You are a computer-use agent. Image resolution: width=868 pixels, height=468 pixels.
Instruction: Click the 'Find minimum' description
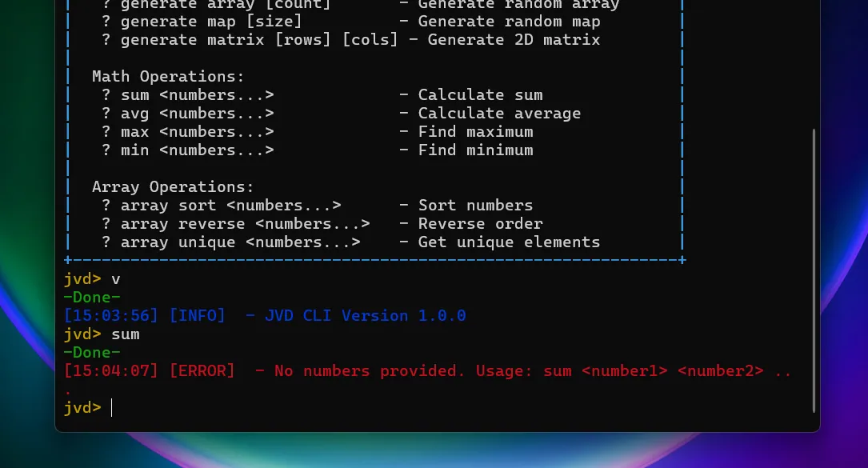[x=475, y=150]
